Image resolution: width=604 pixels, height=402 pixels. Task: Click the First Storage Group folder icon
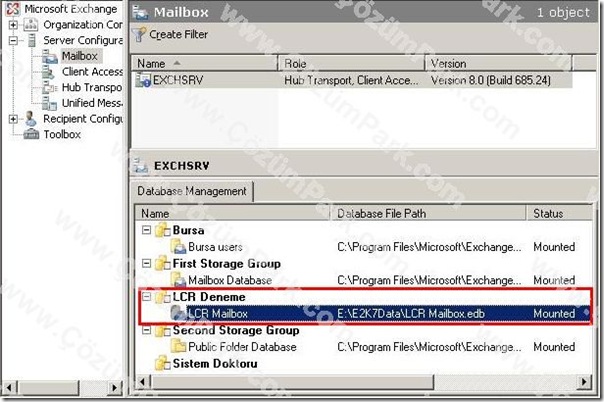click(x=163, y=264)
